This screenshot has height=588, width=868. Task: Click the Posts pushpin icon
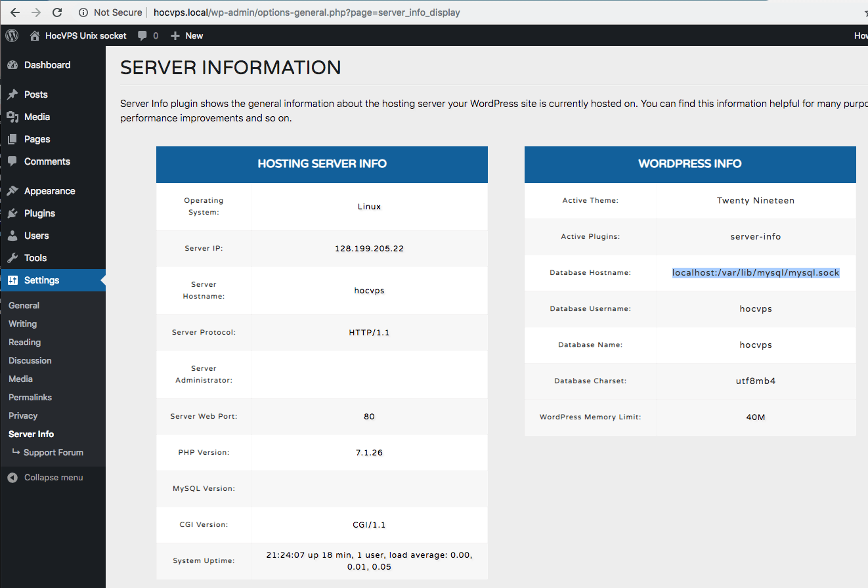12,94
